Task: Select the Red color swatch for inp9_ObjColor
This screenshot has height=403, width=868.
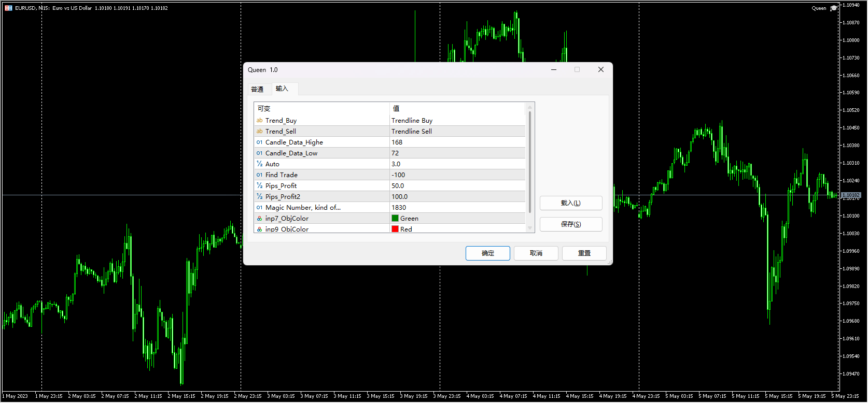Action: click(395, 229)
